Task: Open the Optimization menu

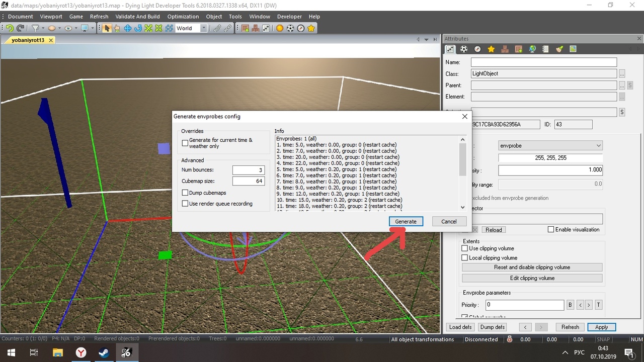Action: pyautogui.click(x=183, y=16)
